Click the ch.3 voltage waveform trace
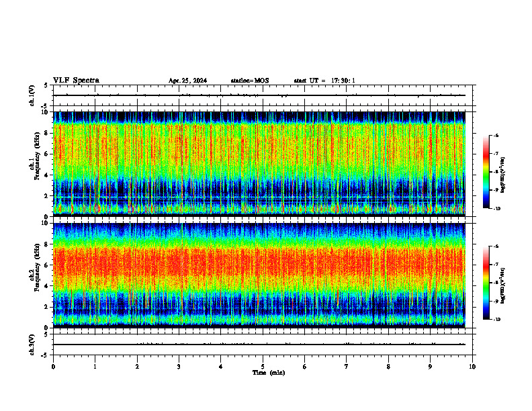The width and height of the screenshot is (532, 411). coord(259,345)
